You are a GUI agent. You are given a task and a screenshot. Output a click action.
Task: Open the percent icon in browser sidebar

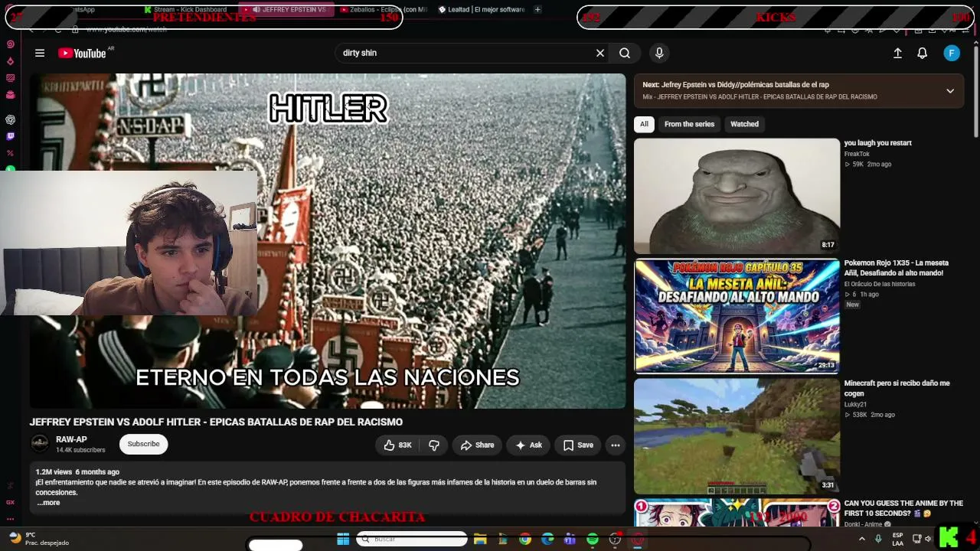click(x=10, y=153)
